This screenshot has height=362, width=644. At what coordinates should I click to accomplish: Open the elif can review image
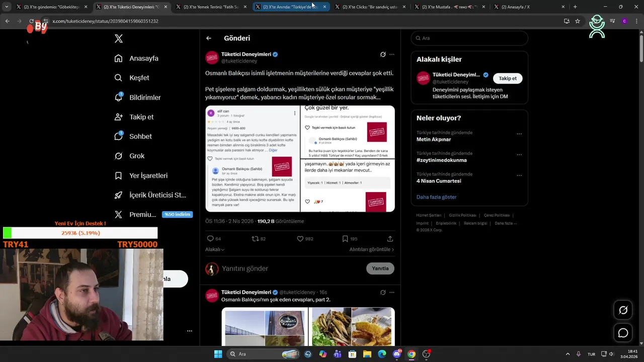click(253, 158)
